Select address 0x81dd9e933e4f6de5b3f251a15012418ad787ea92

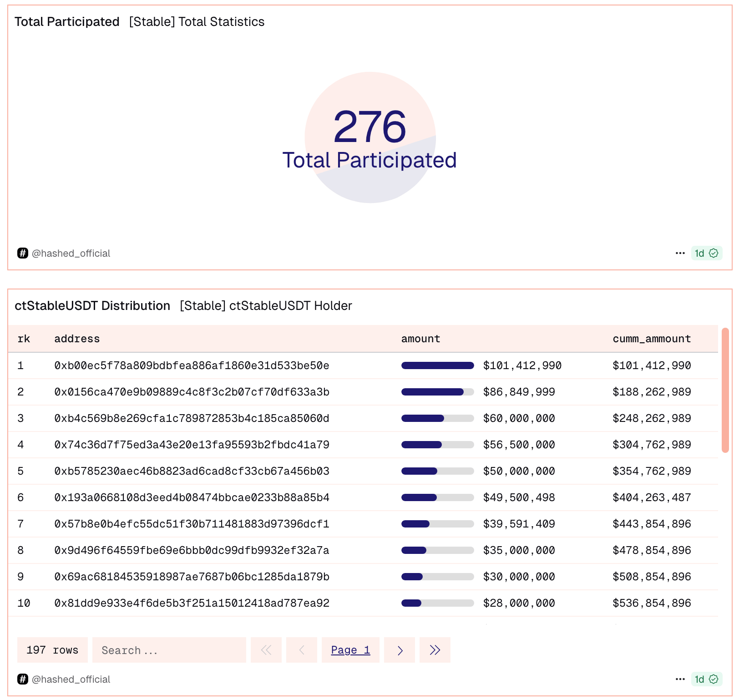192,603
